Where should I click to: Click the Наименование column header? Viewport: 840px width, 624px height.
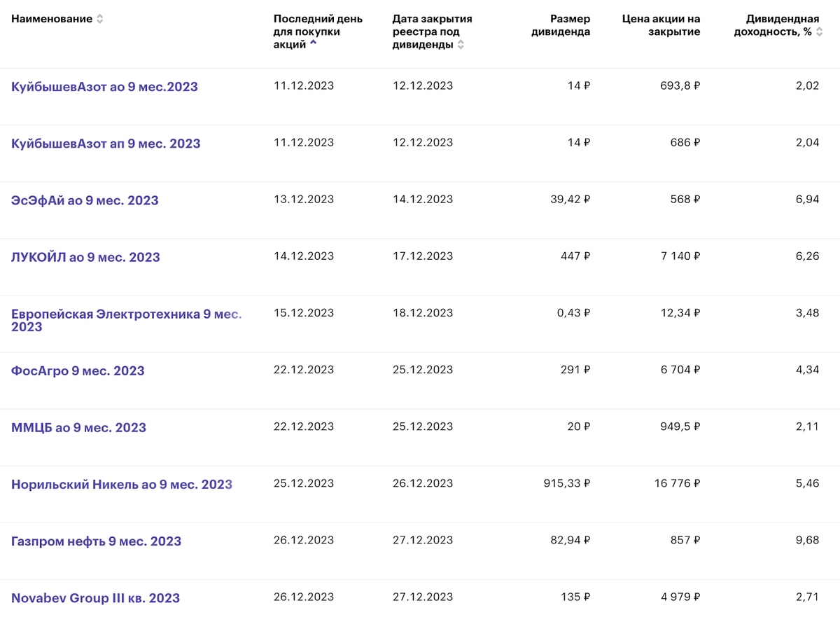coord(52,19)
